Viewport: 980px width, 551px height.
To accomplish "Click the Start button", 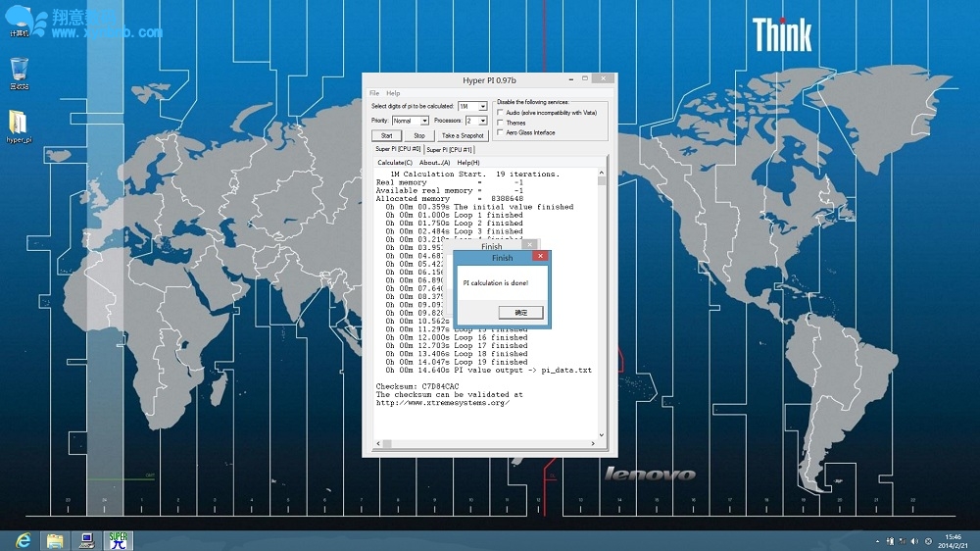I will (x=387, y=135).
